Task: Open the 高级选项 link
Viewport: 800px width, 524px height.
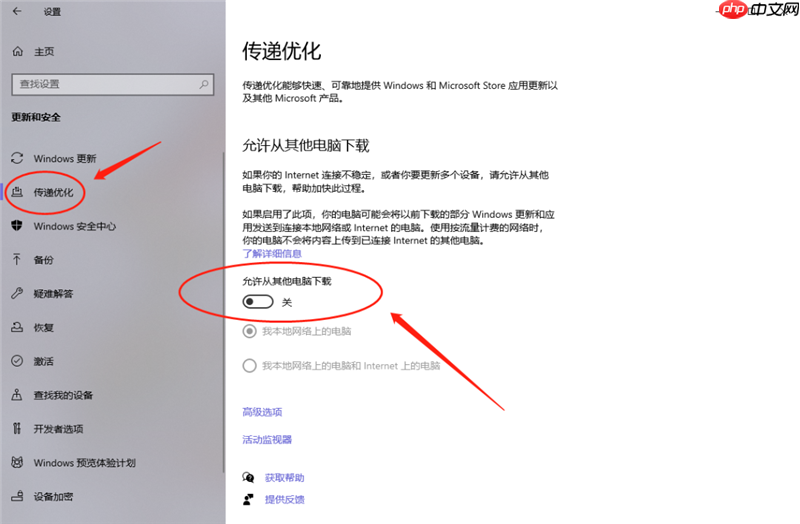Action: click(x=262, y=412)
